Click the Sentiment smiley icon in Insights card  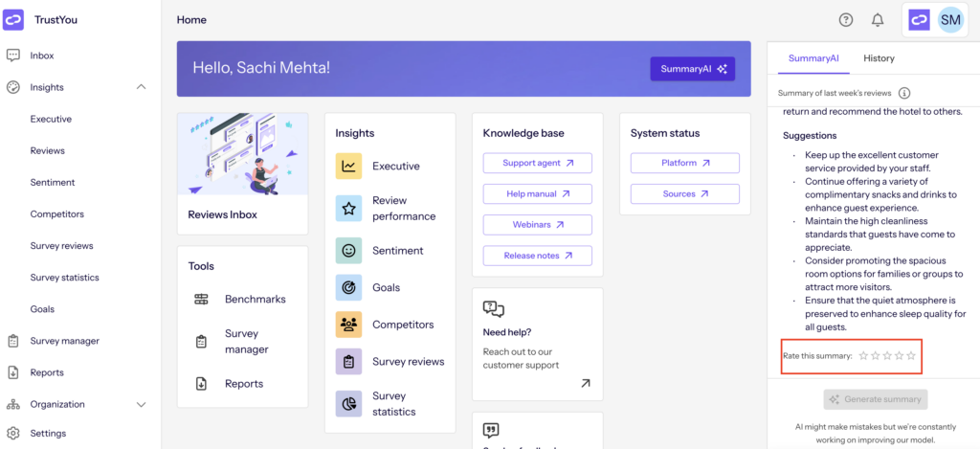click(348, 251)
